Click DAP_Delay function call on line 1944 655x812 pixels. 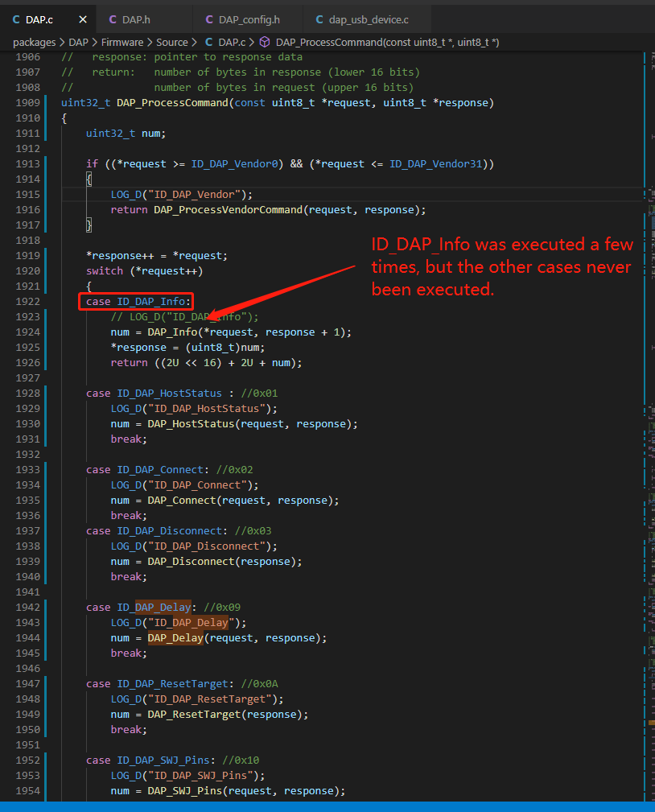175,638
